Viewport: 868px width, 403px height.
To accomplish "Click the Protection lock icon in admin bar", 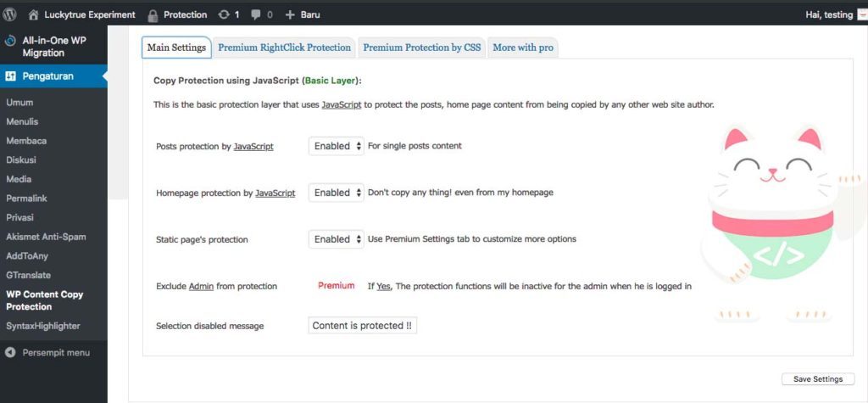I will pos(153,15).
